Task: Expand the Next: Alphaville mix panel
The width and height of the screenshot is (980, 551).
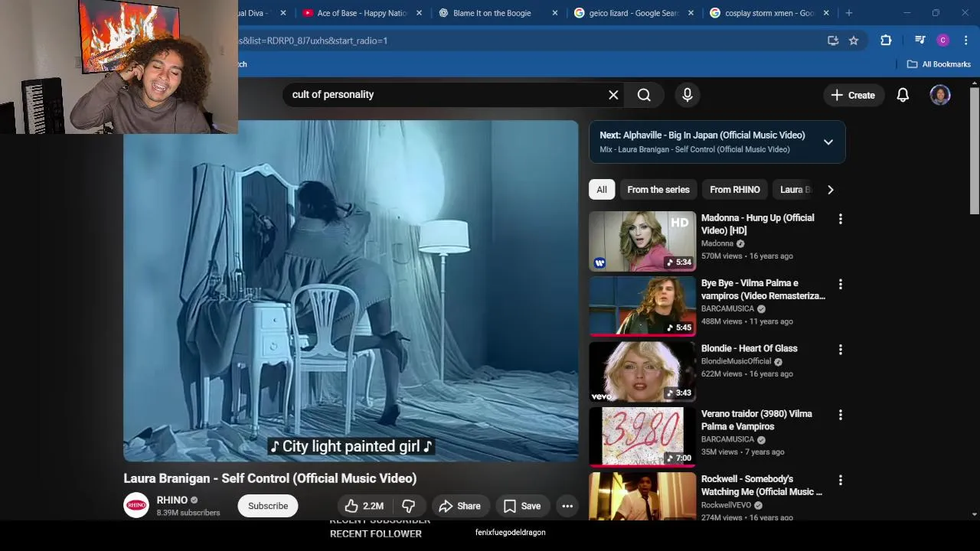Action: pos(828,142)
